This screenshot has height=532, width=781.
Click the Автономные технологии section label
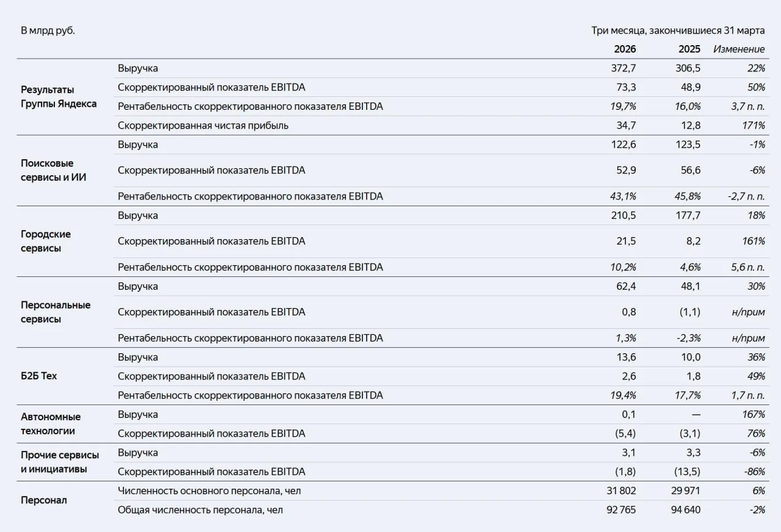[51, 423]
